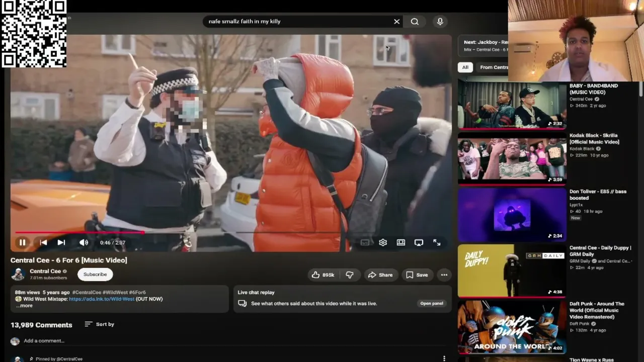Viewport: 644px width, 362px height.
Task: Save the video to a playlist
Action: coord(417,275)
